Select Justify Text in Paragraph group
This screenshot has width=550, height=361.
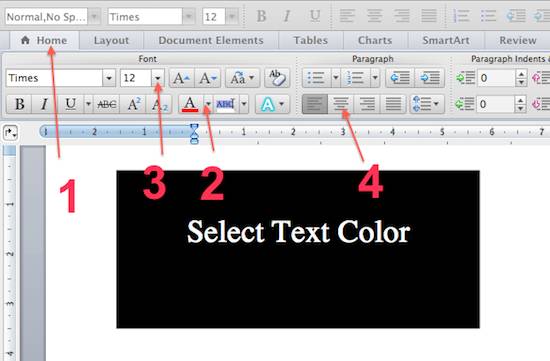pos(393,104)
